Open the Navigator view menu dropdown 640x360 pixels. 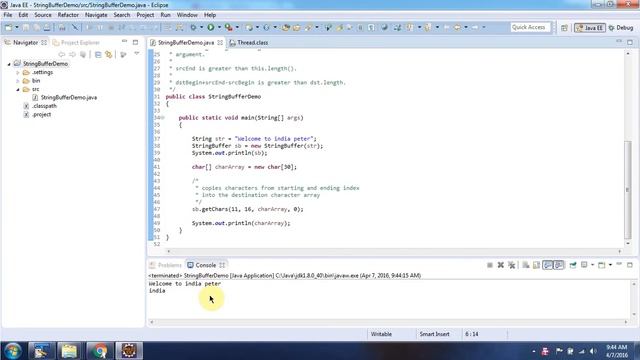pyautogui.click(x=137, y=54)
